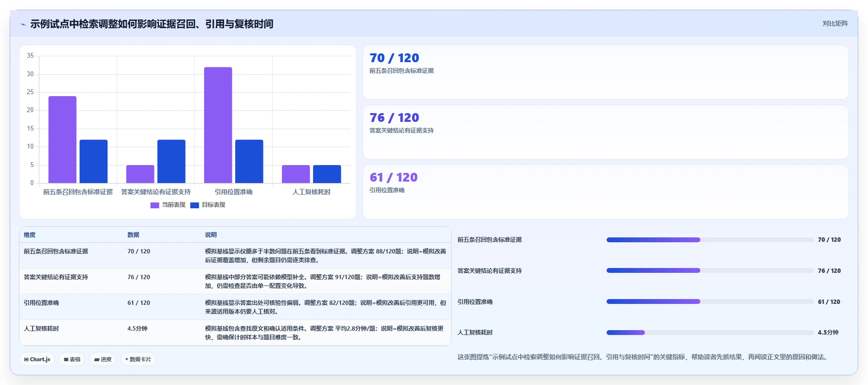Click chart axis label 人工复核耗时
Viewport: 868px width, 385px height.
[x=311, y=192]
